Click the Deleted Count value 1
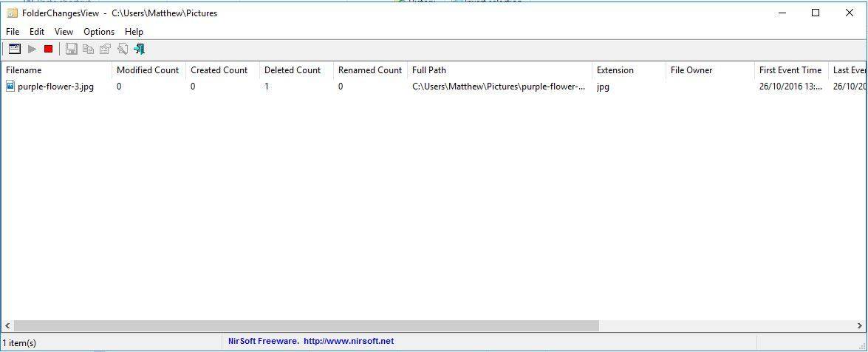Viewport: 868px width, 352px height. (267, 87)
